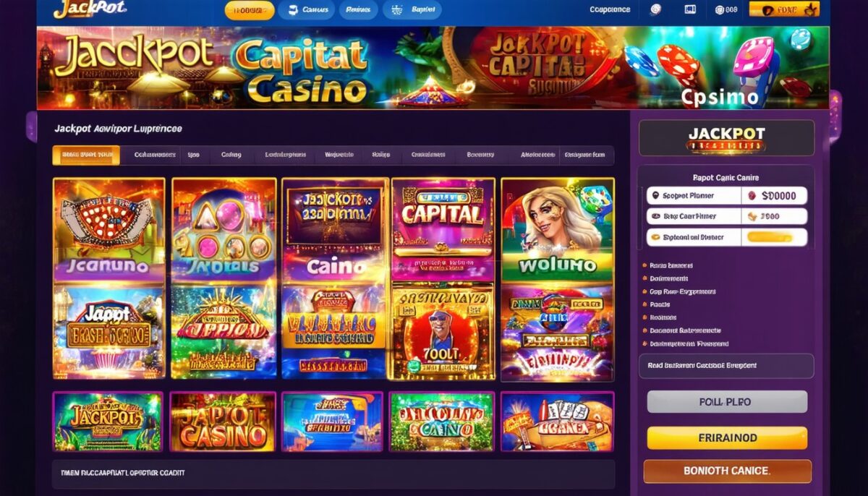
Task: Click the round chip icon beside Coupcionce
Action: coord(656,9)
